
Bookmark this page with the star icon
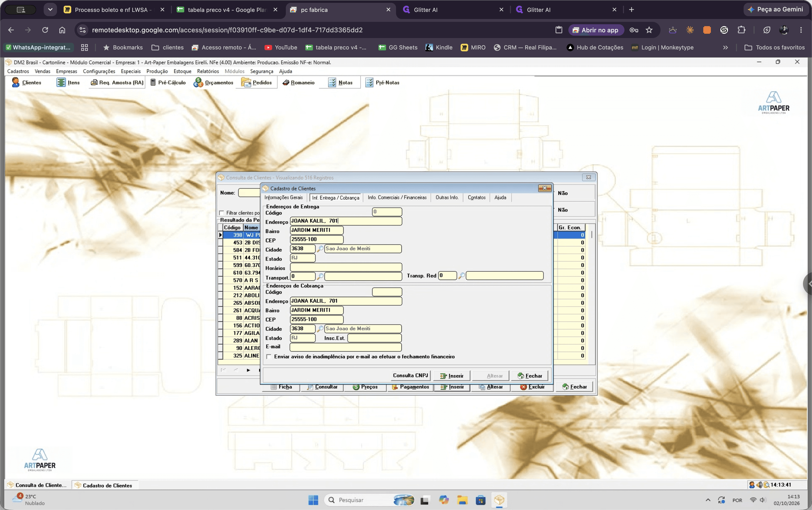(x=649, y=30)
